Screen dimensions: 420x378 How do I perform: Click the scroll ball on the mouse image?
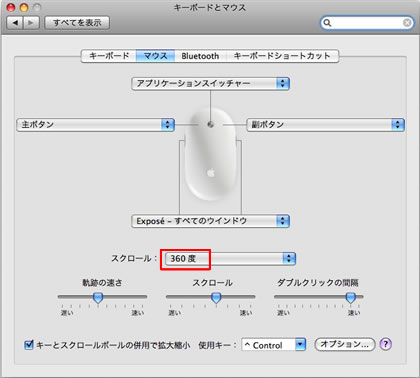[210, 124]
